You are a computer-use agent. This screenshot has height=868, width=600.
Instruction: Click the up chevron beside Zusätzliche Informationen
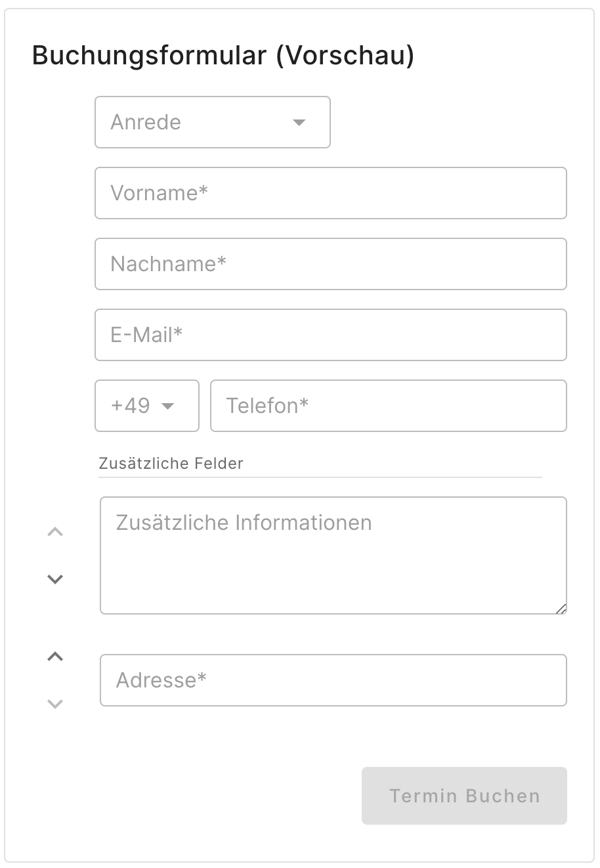pyautogui.click(x=55, y=531)
